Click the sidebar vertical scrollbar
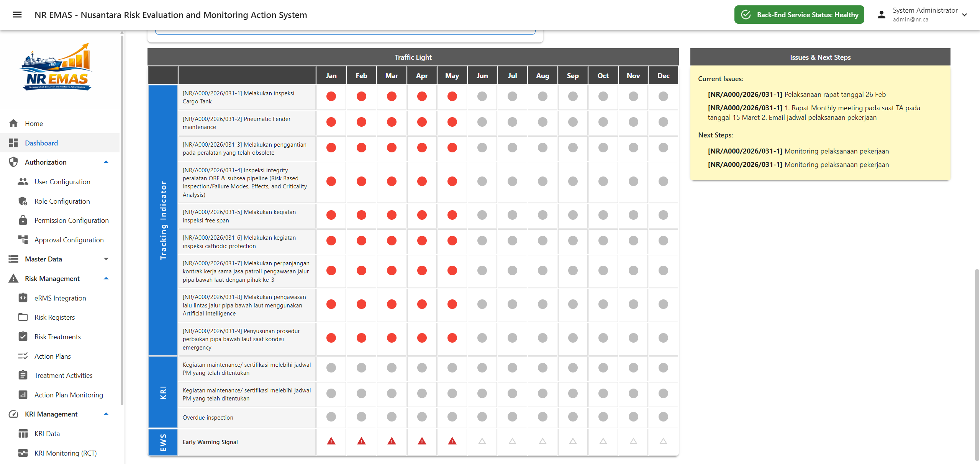The width and height of the screenshot is (980, 464). tap(122, 220)
